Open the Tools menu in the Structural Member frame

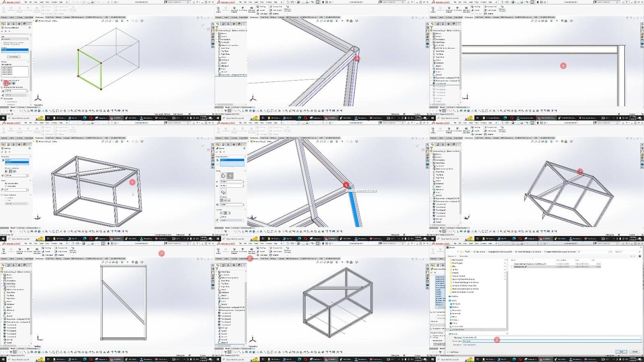pos(47,2)
